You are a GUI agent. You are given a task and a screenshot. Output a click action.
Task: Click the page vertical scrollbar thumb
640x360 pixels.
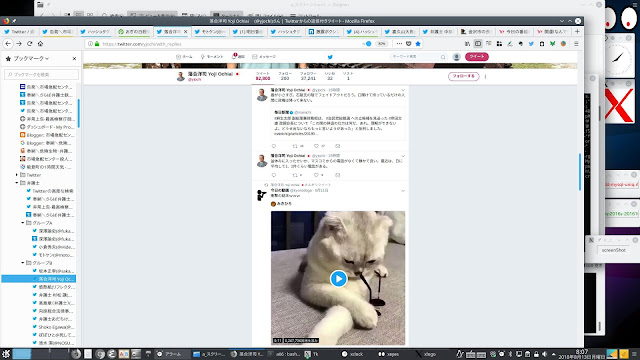[580, 171]
